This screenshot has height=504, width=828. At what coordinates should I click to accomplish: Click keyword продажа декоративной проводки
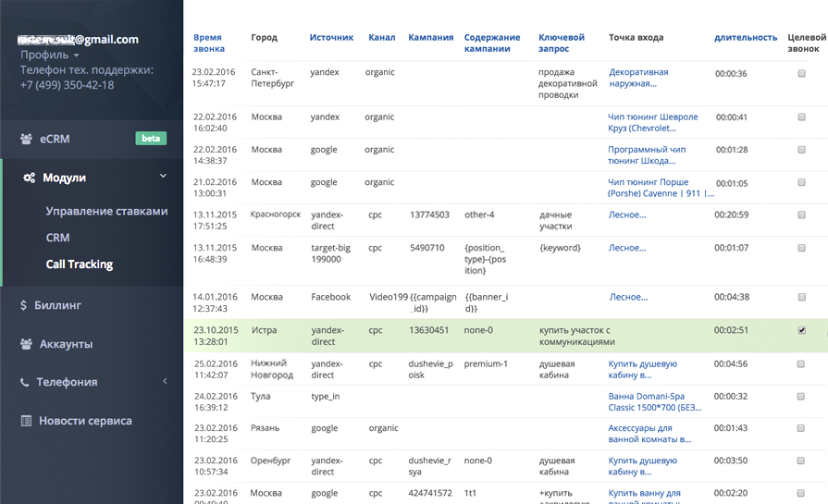(x=568, y=83)
